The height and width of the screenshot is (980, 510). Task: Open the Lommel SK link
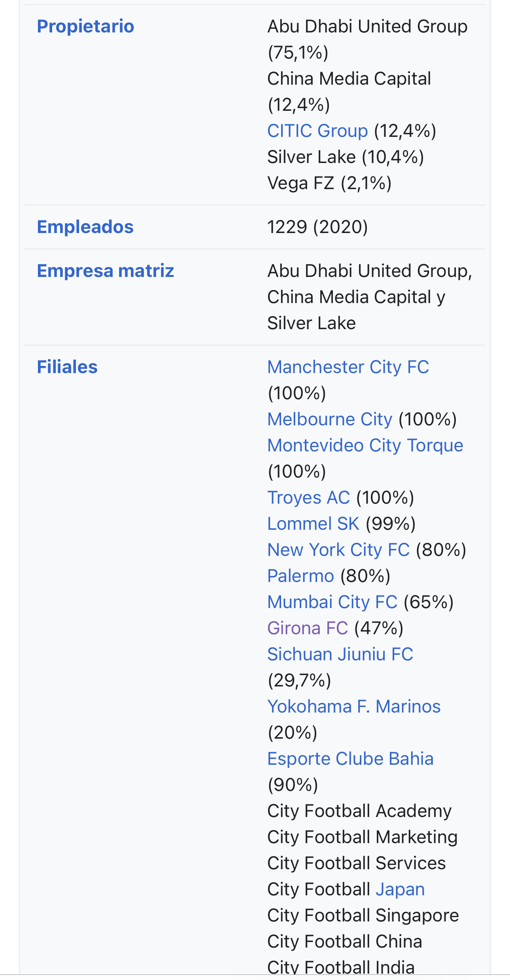pyautogui.click(x=314, y=524)
